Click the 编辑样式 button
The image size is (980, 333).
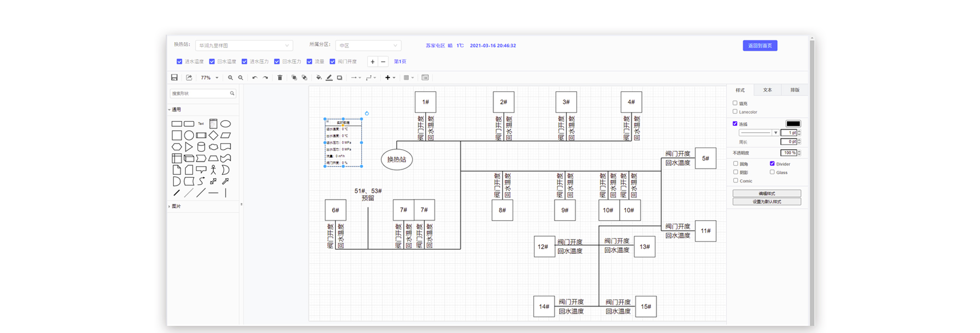766,194
